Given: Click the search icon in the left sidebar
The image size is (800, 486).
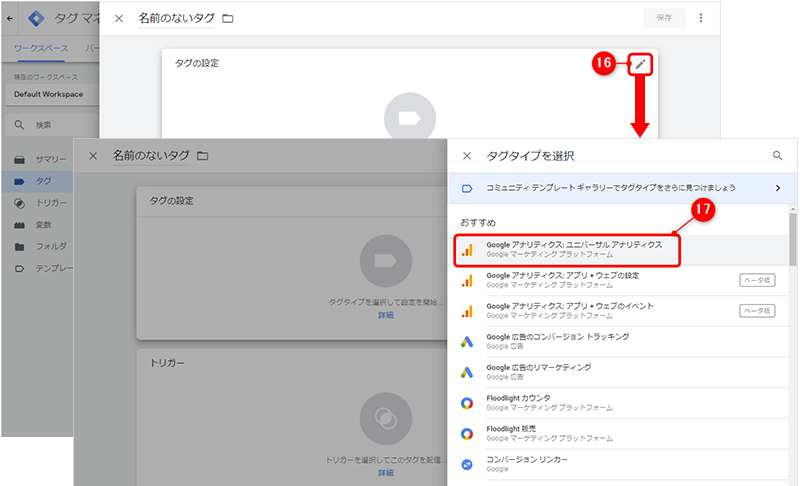Looking at the screenshot, I should pos(19,124).
